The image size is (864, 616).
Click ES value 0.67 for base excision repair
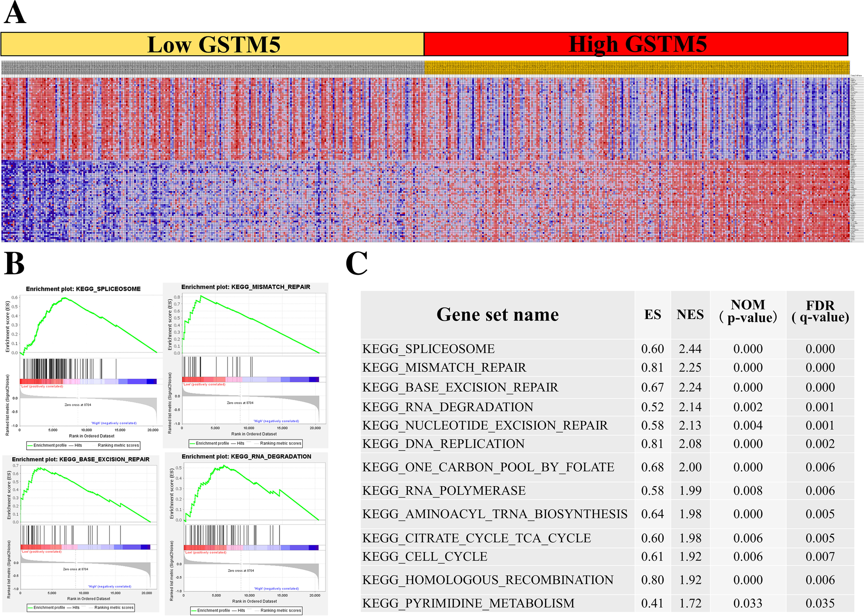tap(652, 388)
